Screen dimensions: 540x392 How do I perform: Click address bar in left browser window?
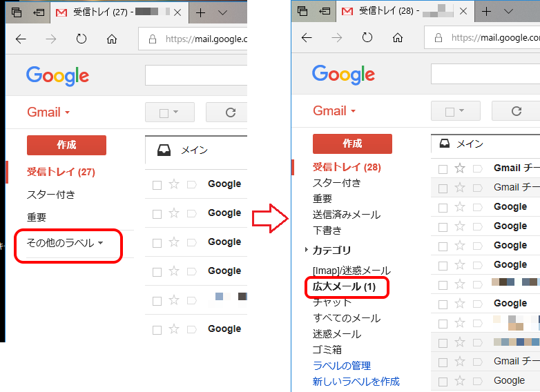pos(193,39)
